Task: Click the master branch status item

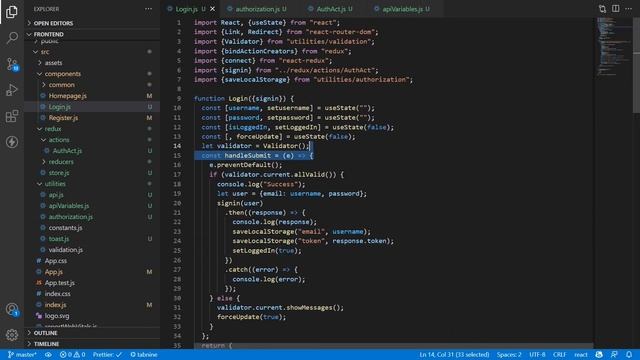Action: click(22, 354)
